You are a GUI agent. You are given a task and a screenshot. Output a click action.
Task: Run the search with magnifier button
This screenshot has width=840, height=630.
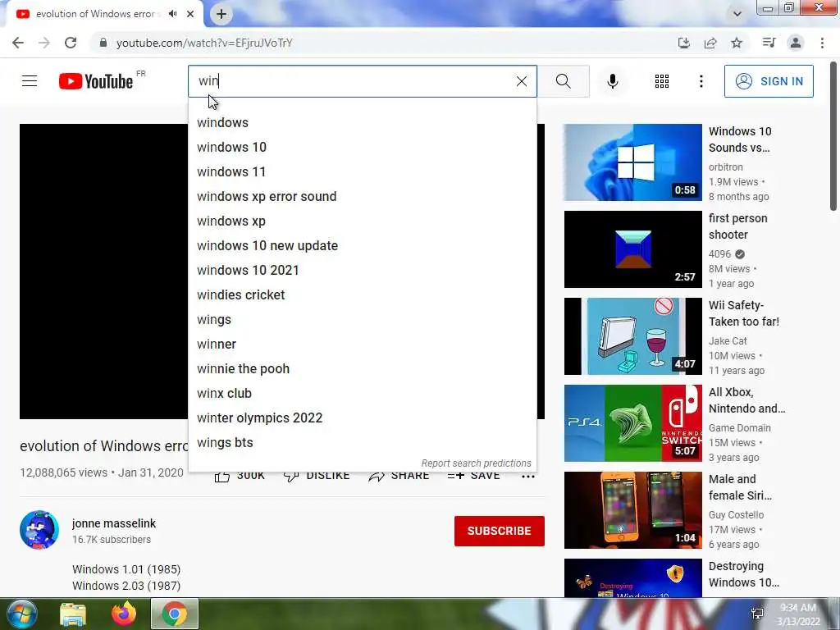tap(563, 81)
